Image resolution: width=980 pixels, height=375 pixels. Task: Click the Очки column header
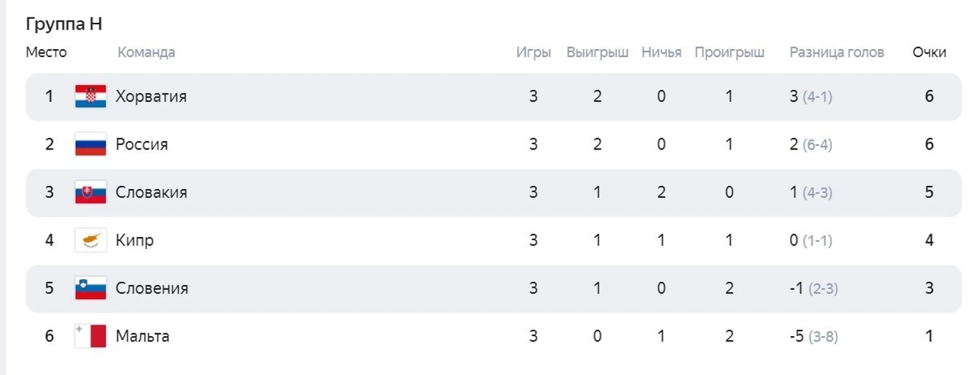[929, 52]
